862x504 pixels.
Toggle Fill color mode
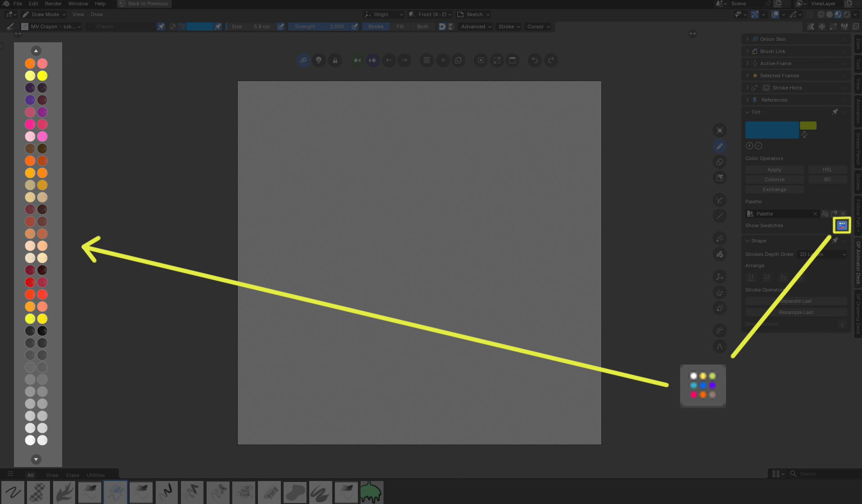400,27
